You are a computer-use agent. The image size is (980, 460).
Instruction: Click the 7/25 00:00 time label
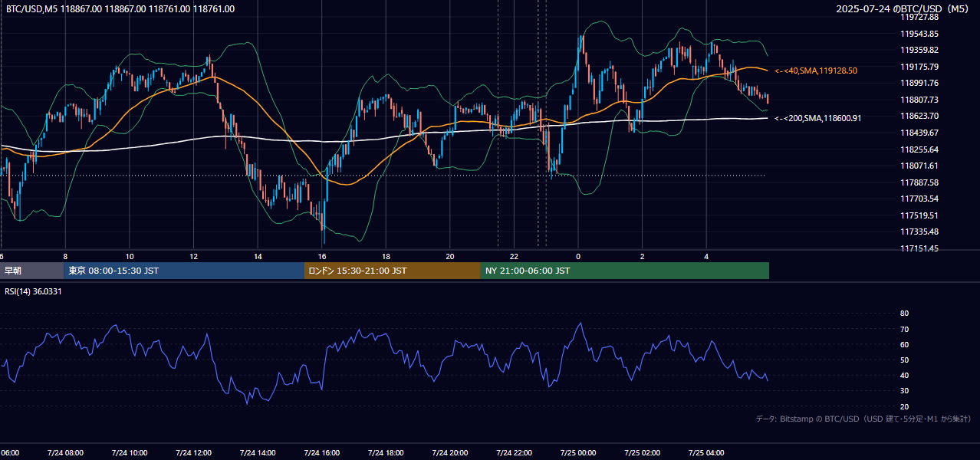pyautogui.click(x=578, y=453)
